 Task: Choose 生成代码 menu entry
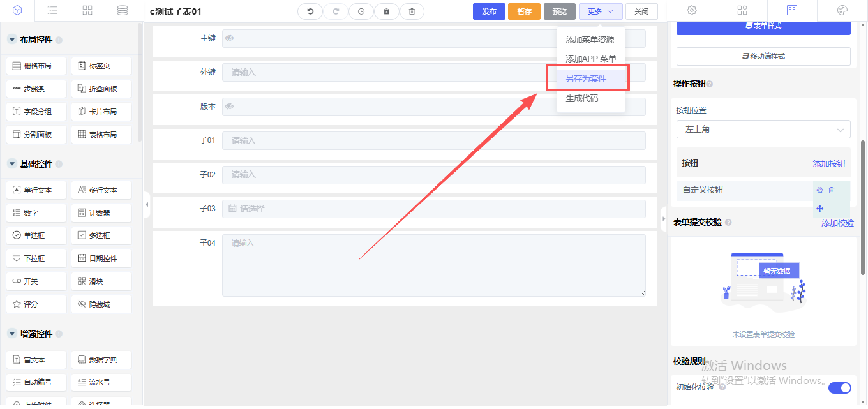click(x=581, y=99)
